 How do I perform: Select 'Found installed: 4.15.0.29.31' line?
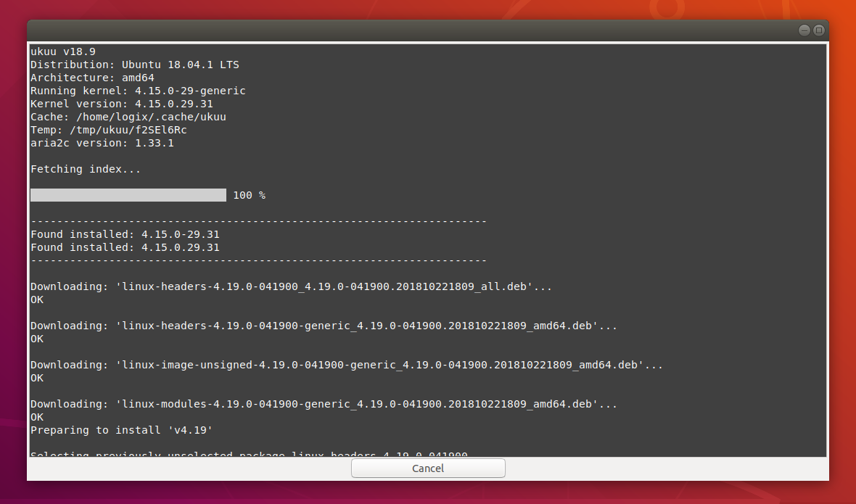[125, 247]
